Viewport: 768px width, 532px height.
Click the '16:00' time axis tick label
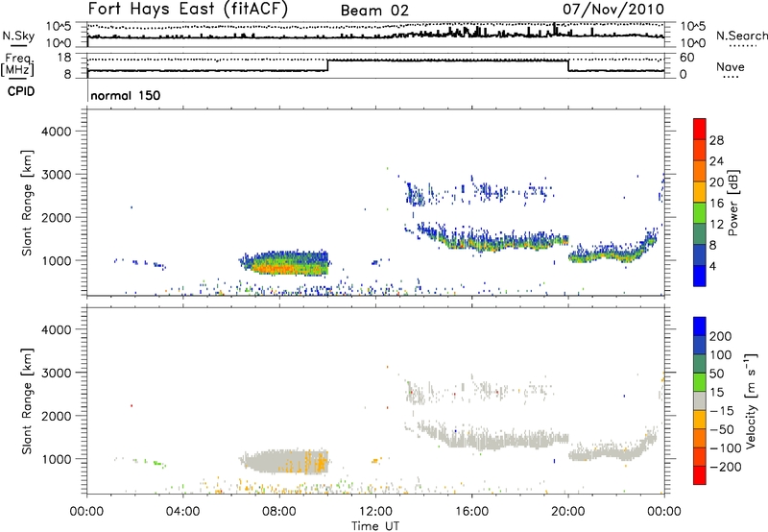(x=471, y=512)
